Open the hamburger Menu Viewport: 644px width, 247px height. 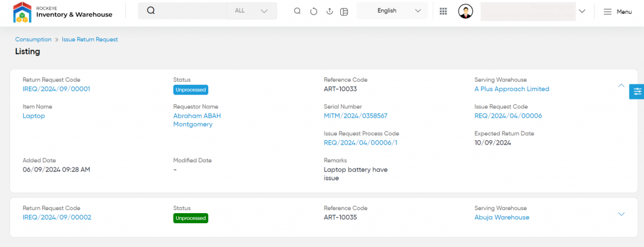tap(618, 12)
